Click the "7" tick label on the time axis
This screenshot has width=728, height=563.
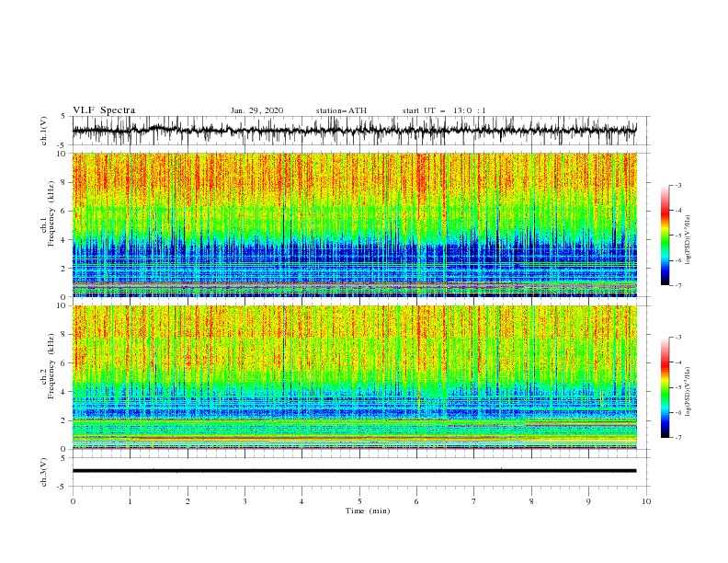click(474, 501)
